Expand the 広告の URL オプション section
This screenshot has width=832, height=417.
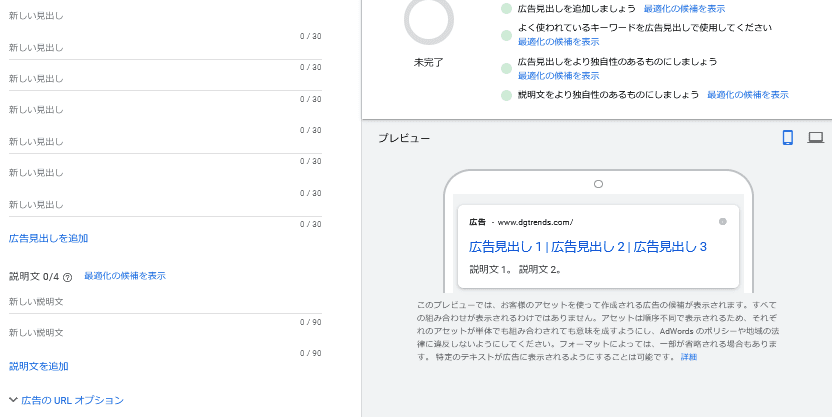coord(66,400)
